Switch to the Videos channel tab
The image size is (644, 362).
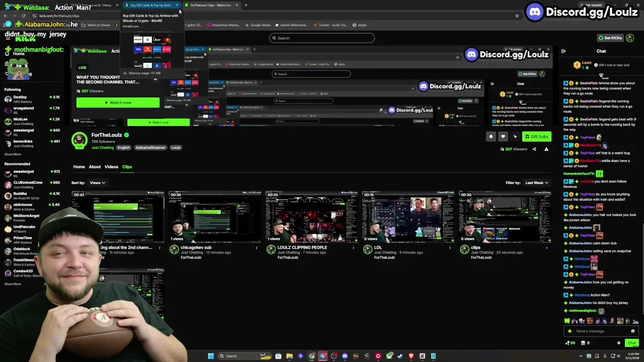coord(111,166)
